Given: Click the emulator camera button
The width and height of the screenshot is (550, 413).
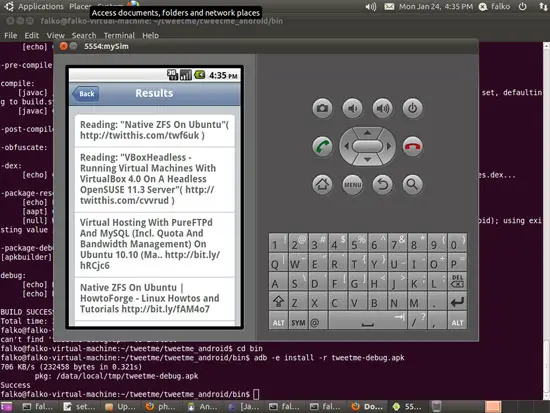Looking at the screenshot, I should pyautogui.click(x=322, y=108).
